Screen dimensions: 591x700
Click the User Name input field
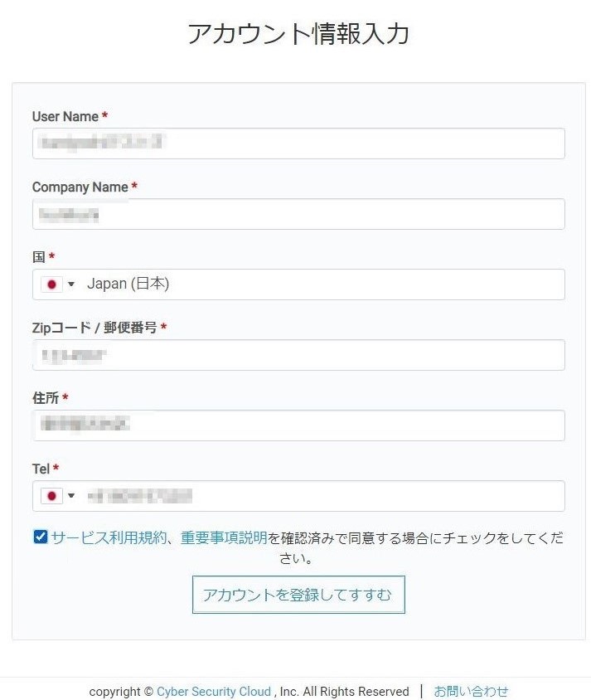[x=298, y=143]
